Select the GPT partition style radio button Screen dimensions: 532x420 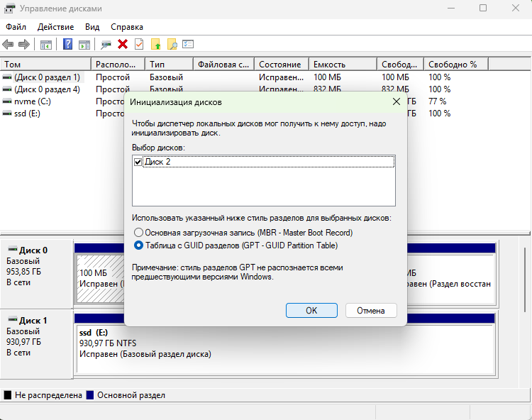(x=138, y=245)
